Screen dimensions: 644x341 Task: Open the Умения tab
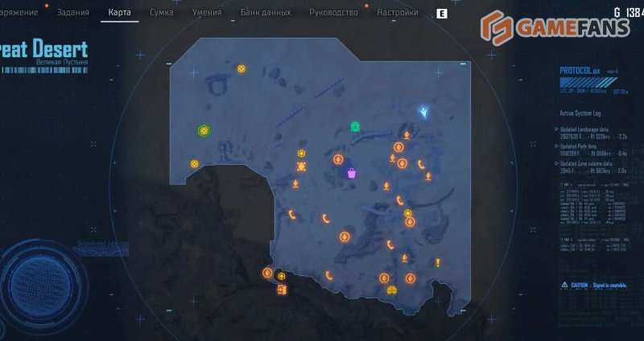pyautogui.click(x=207, y=12)
